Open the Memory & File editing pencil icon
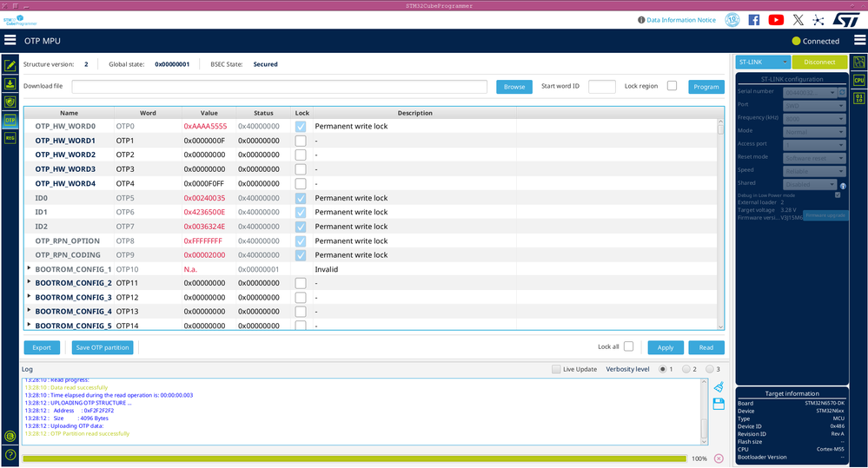 [10, 65]
